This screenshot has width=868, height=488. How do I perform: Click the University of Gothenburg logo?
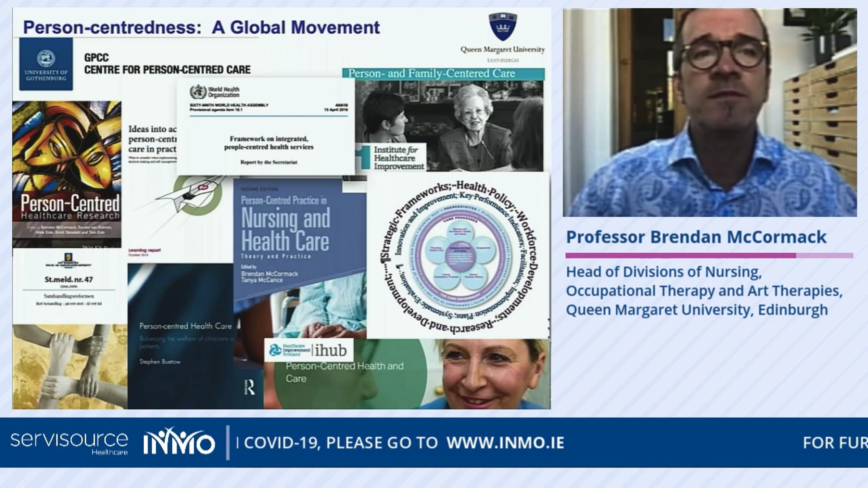tap(46, 64)
